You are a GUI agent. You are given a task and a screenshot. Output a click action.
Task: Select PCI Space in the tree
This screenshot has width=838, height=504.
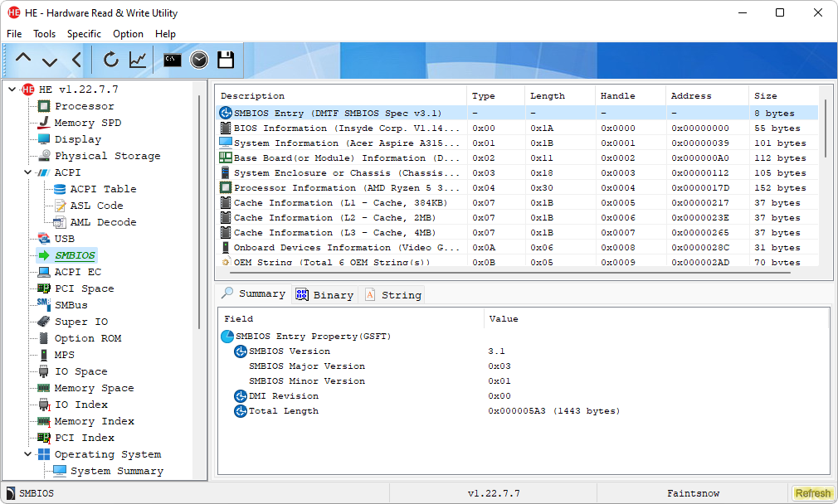pyautogui.click(x=84, y=288)
